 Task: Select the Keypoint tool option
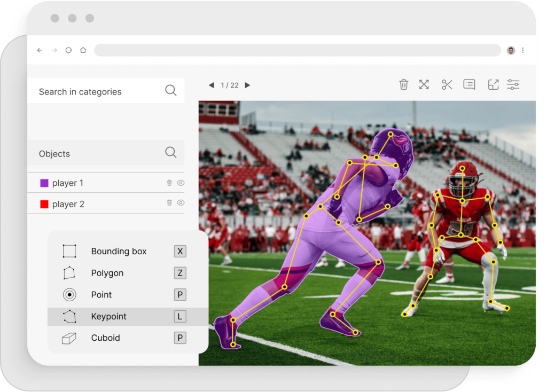pos(108,317)
